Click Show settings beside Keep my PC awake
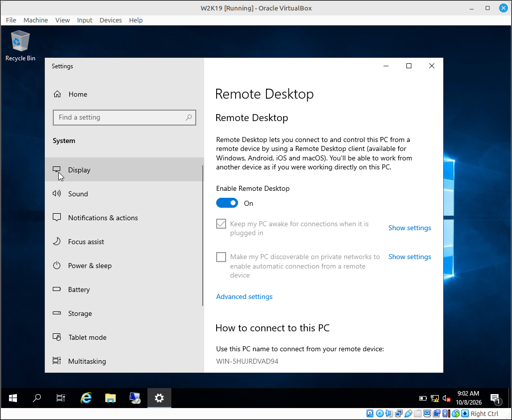This screenshot has width=512, height=420. click(409, 228)
